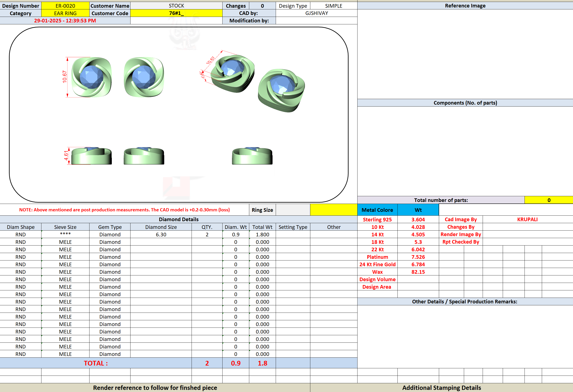Select the SIMPLE design type cell
573x392 pixels.
pyautogui.click(x=334, y=6)
